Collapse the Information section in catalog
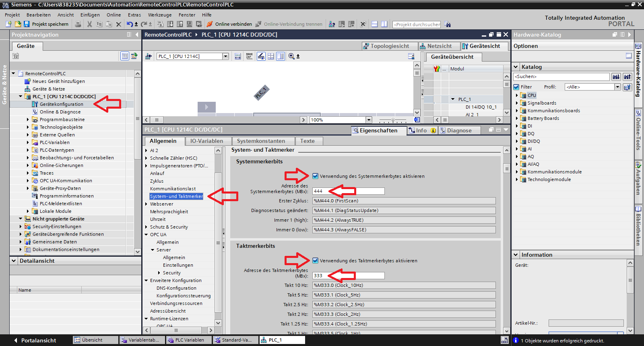Screen dimensions: 644x346 [516, 255]
